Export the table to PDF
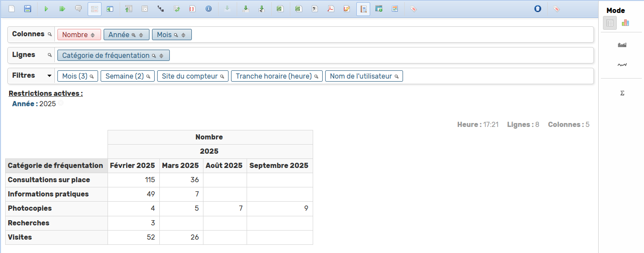 (x=331, y=9)
